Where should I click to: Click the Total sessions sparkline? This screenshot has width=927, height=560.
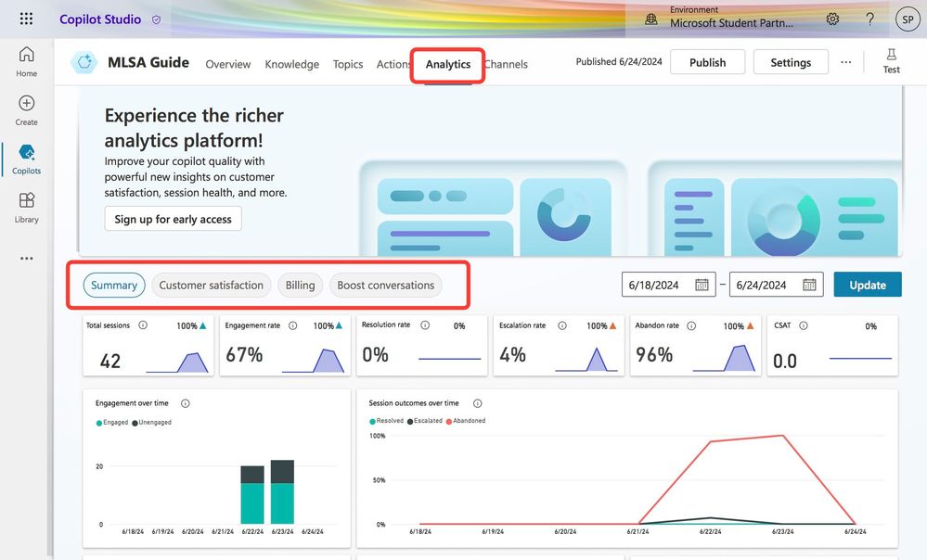[176, 363]
